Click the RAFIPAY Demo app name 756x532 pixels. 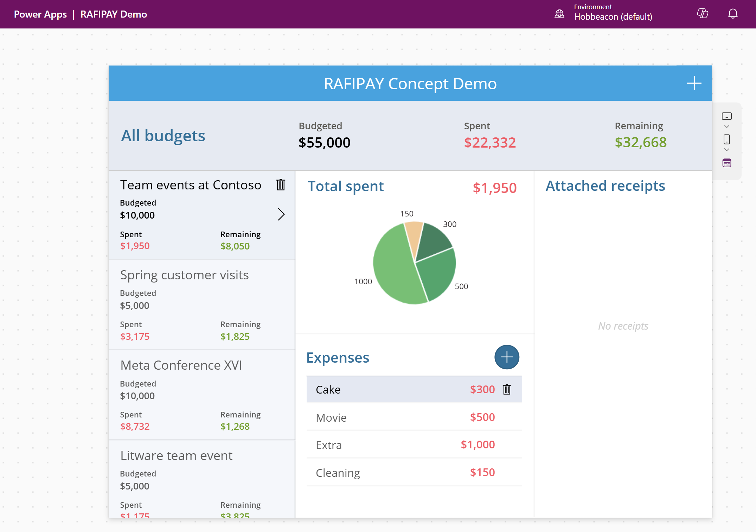[114, 14]
